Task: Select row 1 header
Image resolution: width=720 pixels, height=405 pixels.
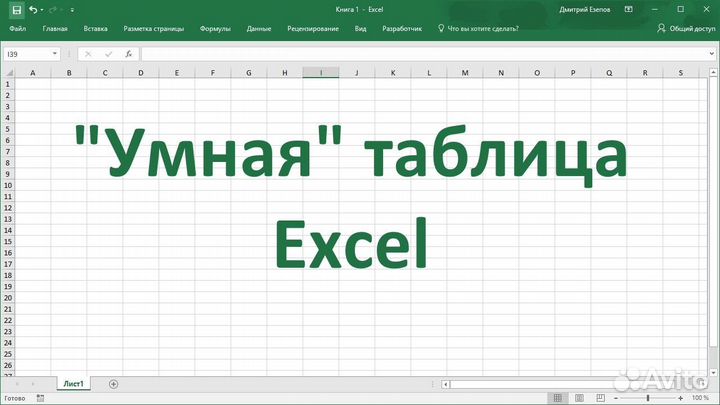Action: tap(8, 84)
